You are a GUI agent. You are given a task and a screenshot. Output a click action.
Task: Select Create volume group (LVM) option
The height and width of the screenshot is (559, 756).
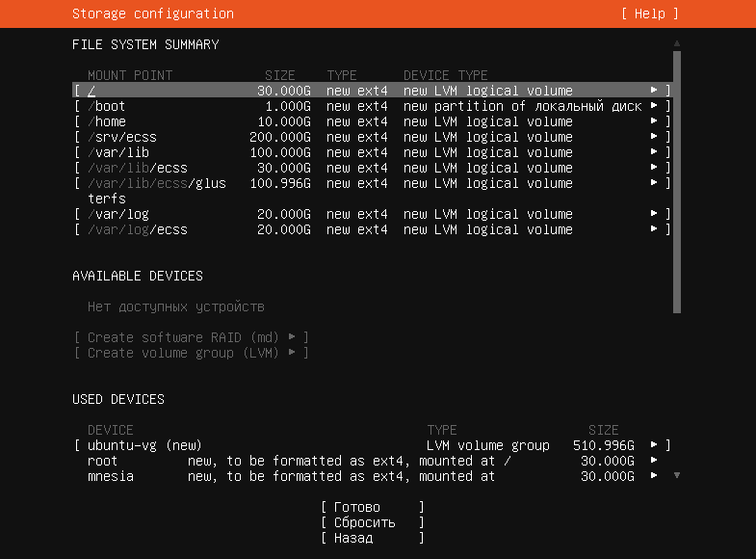point(191,353)
